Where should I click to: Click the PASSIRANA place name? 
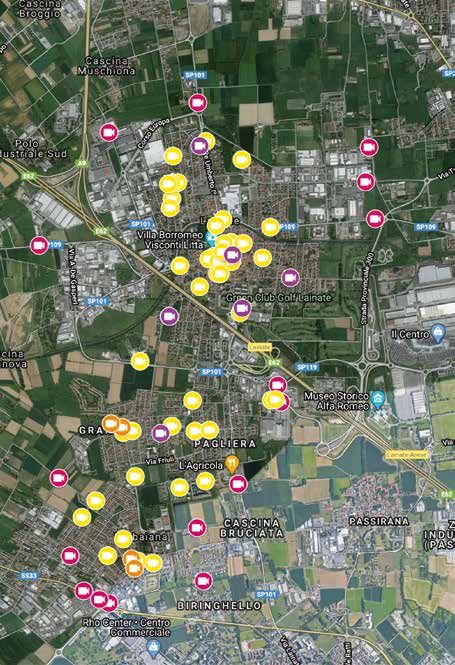coord(379,521)
